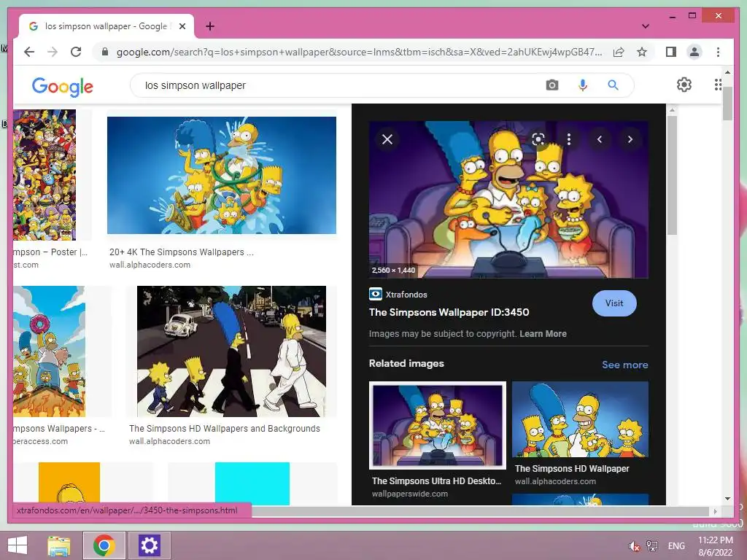Share this page from address bar
Viewport: 747px width, 560px height.
click(619, 52)
